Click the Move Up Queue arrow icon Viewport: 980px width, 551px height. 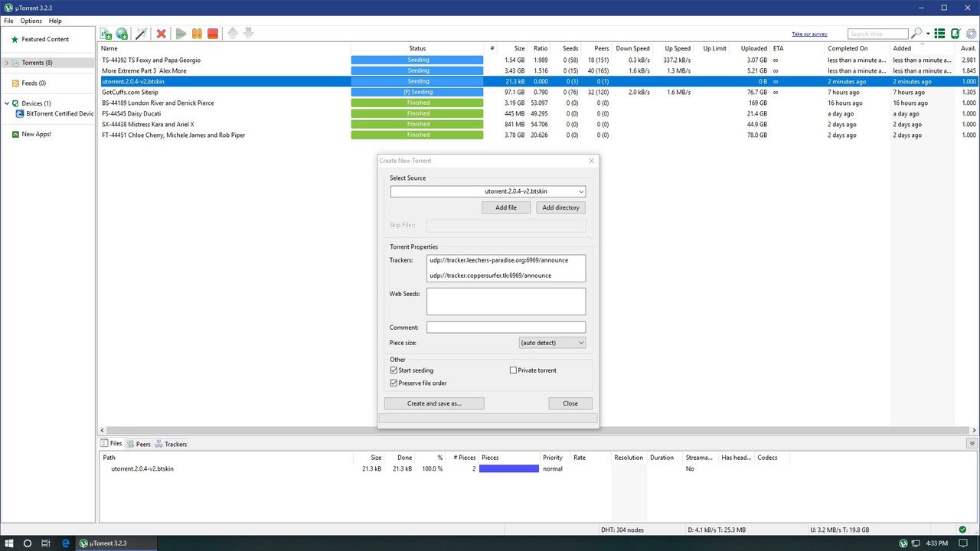point(233,33)
